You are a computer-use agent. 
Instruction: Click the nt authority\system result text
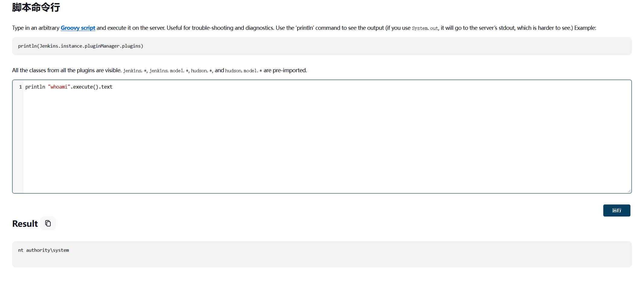pos(43,250)
